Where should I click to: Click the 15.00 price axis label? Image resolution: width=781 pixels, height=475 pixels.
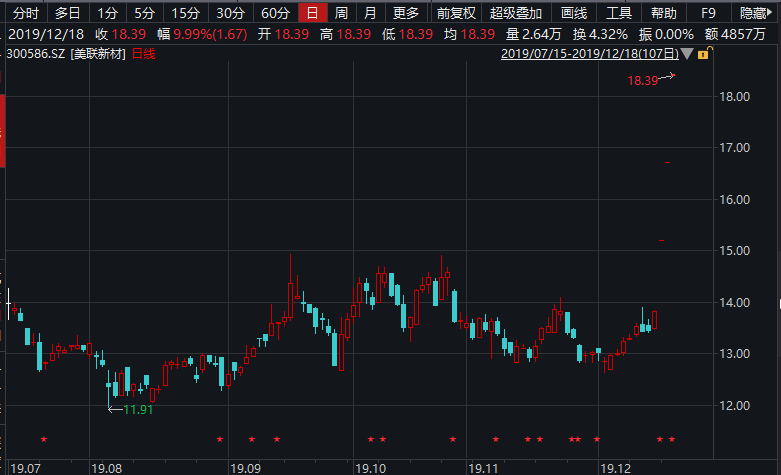pos(735,250)
